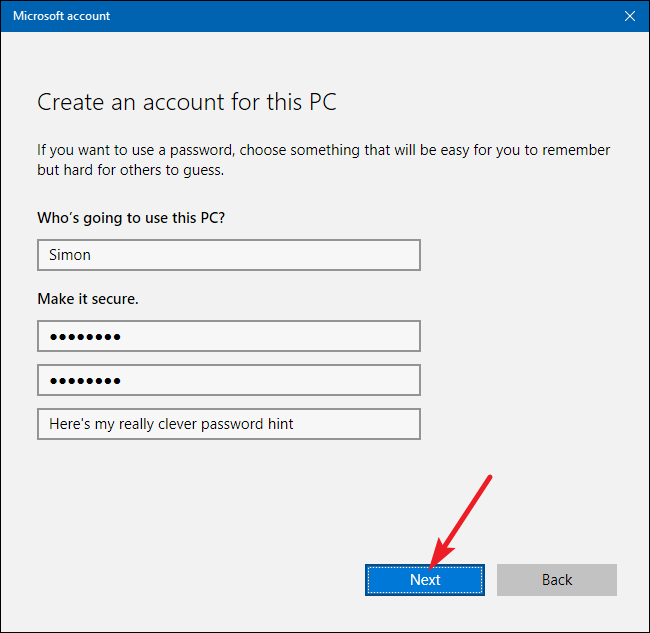Select the confirm password field
Image resolution: width=650 pixels, height=633 pixels.
click(229, 380)
